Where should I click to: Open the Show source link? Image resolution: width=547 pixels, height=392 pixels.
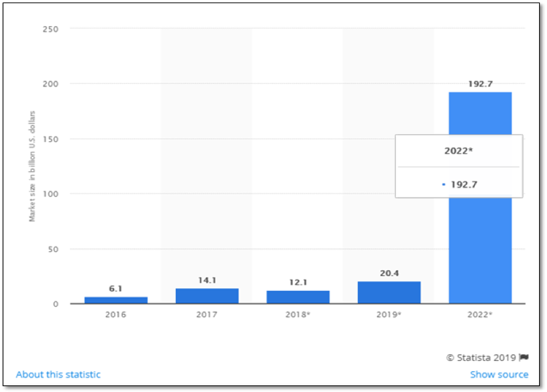499,374
